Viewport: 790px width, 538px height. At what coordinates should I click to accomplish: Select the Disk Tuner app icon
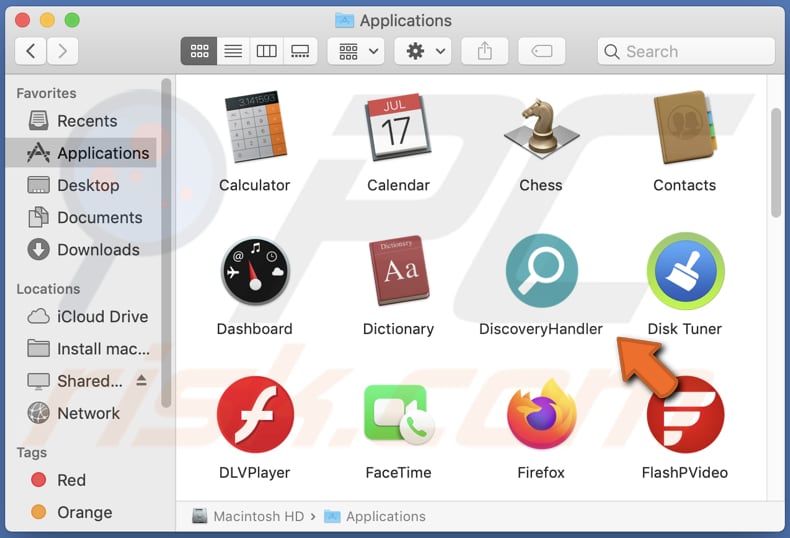coord(685,271)
